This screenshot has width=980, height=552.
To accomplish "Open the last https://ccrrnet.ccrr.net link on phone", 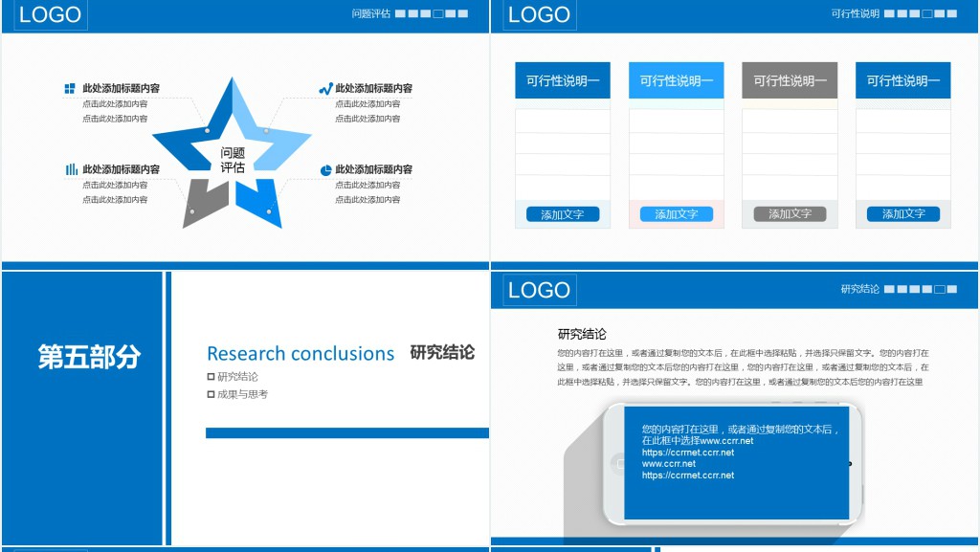I will 687,475.
